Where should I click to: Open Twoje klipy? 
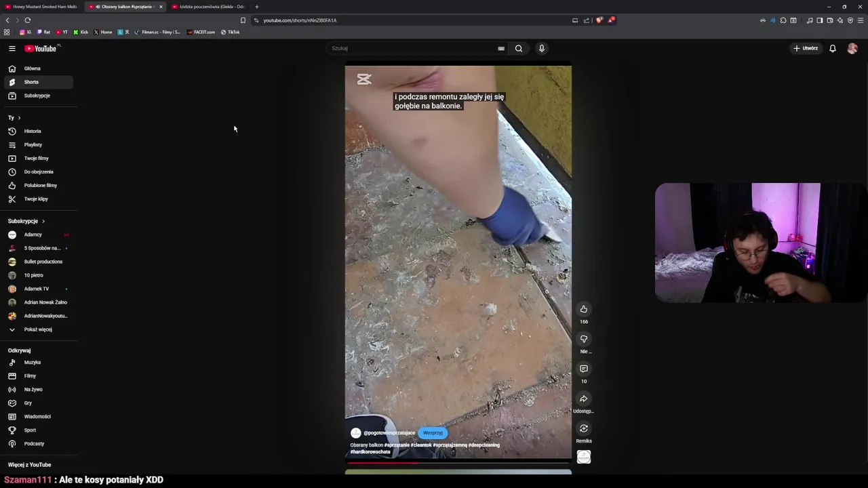[39, 199]
